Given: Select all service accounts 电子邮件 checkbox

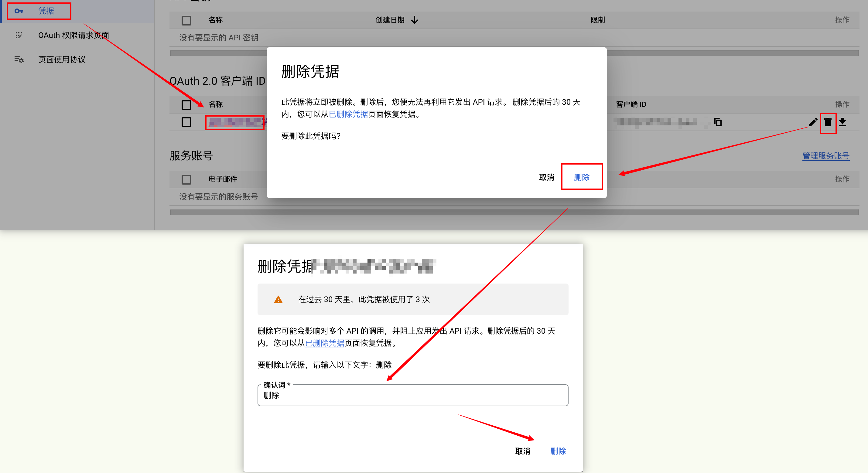Looking at the screenshot, I should 186,179.
